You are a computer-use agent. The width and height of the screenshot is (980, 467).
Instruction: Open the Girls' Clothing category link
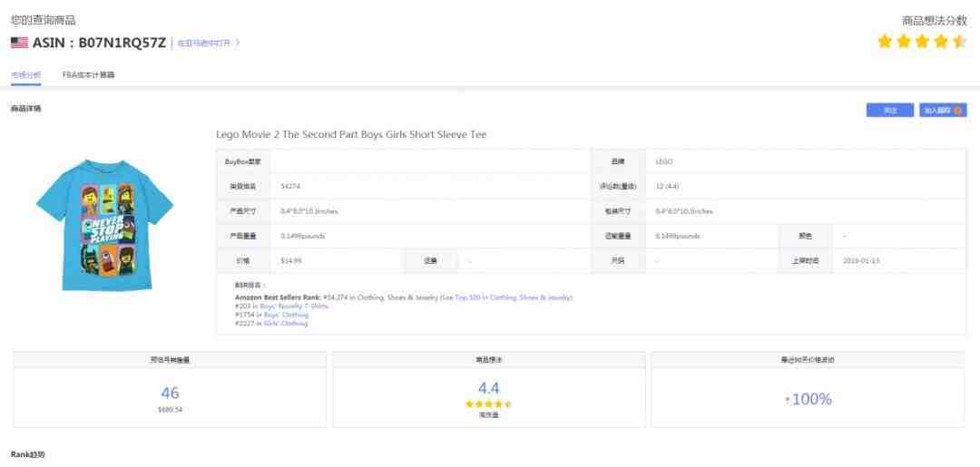286,324
